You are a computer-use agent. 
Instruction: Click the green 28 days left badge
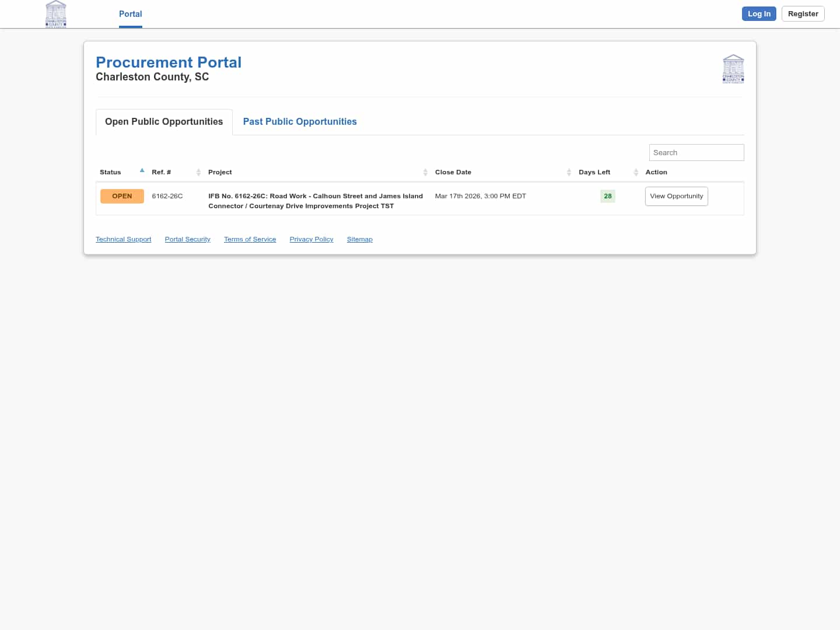pos(607,196)
